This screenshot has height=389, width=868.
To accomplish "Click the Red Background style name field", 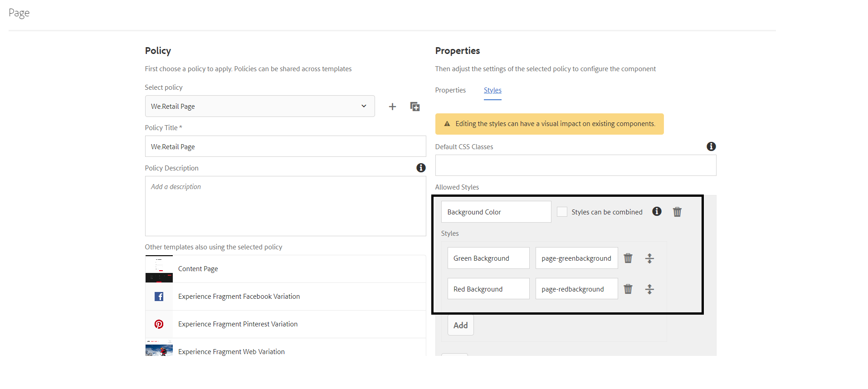I will click(x=488, y=289).
